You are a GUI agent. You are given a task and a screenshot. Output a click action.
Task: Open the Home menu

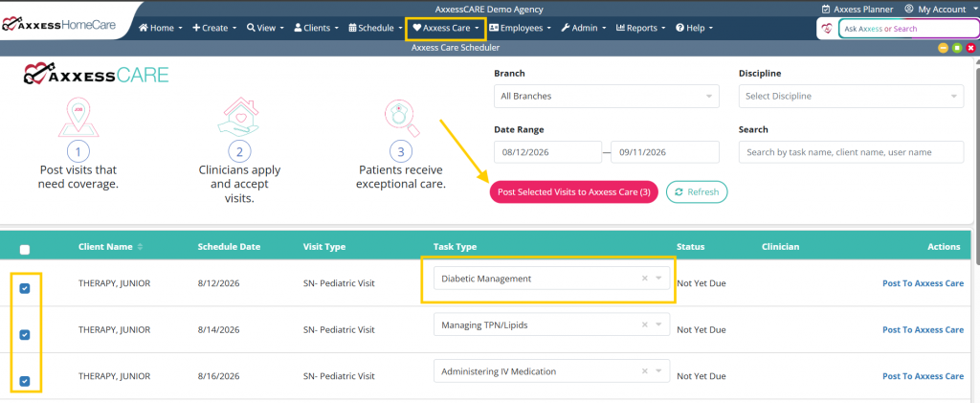(x=160, y=28)
